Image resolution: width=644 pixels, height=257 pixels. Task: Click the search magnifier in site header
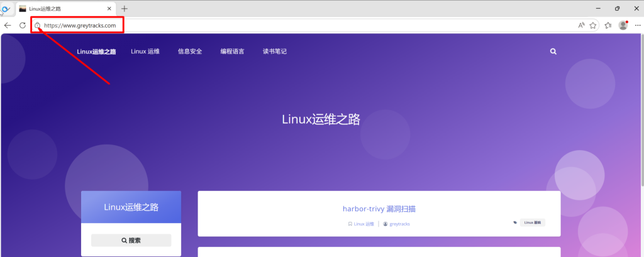tap(553, 52)
